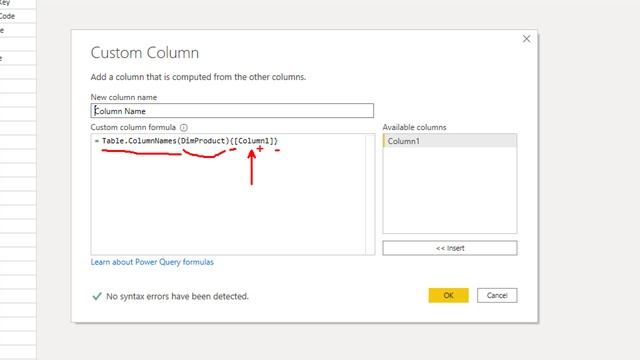
Task: Open the formula info icon next to Custom column formula
Action: (184, 128)
